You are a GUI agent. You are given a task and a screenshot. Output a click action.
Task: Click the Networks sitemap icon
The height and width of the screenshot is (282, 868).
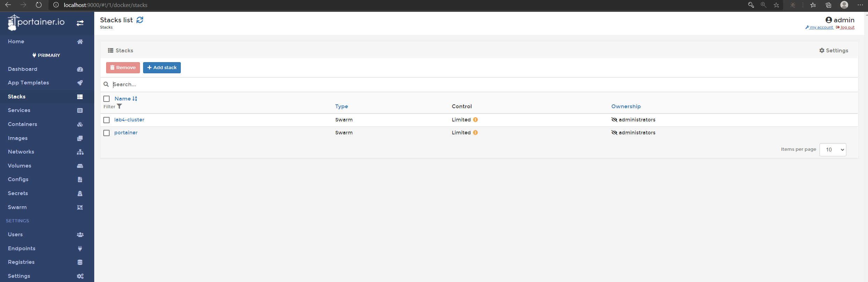(80, 152)
